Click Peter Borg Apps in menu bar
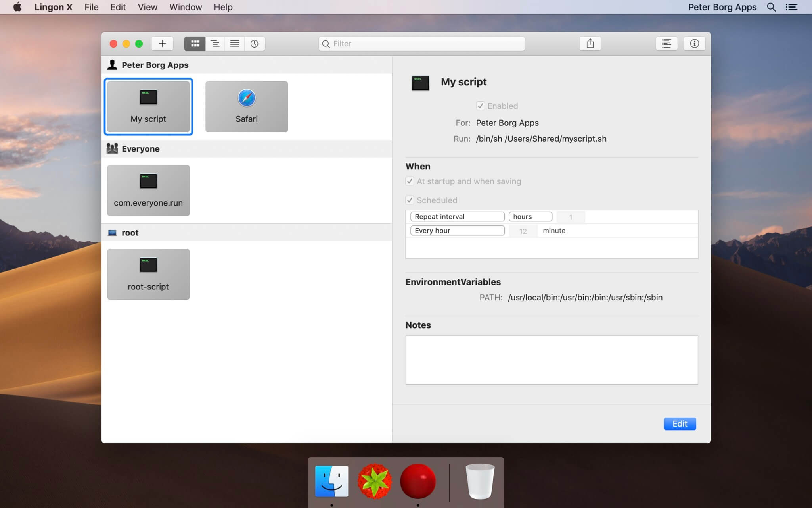Image resolution: width=812 pixels, height=508 pixels. [x=722, y=7]
